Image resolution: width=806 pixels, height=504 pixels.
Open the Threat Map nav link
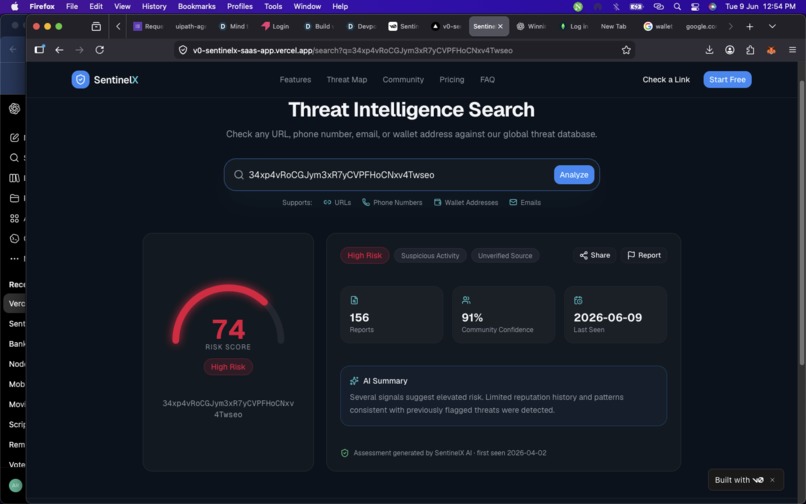[x=346, y=80]
